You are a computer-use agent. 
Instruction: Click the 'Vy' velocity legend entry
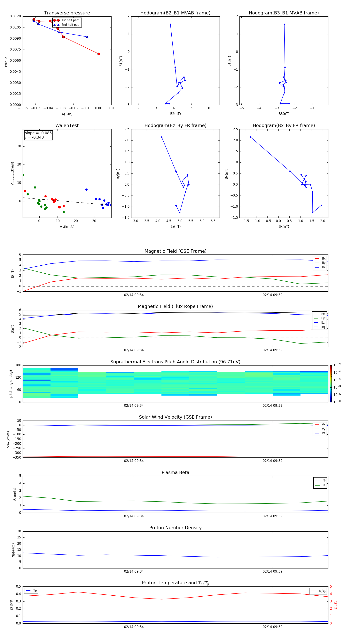click(x=320, y=429)
